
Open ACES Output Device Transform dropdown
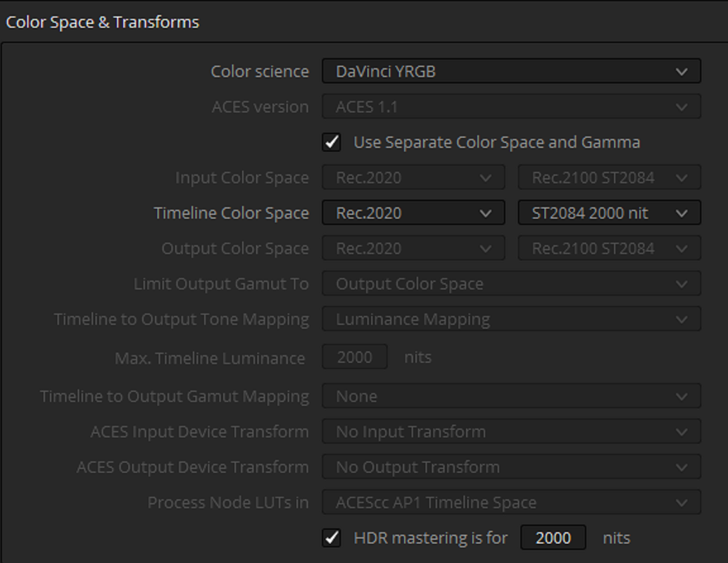(x=511, y=467)
